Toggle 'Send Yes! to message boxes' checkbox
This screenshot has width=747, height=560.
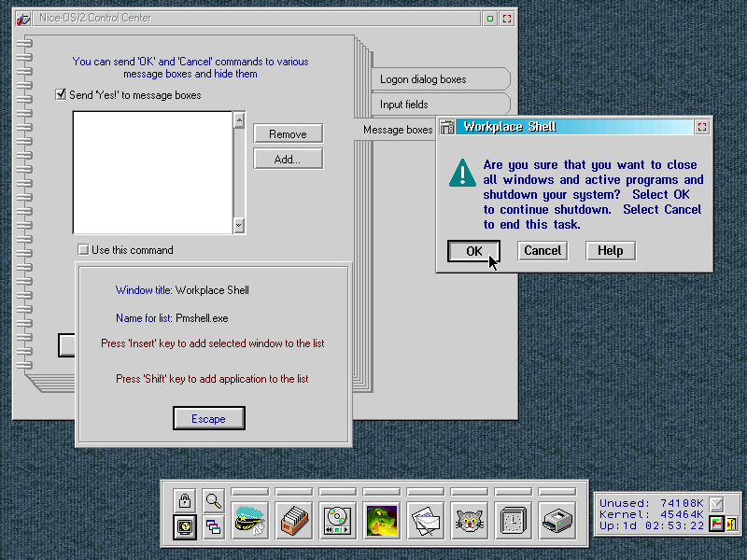point(61,94)
